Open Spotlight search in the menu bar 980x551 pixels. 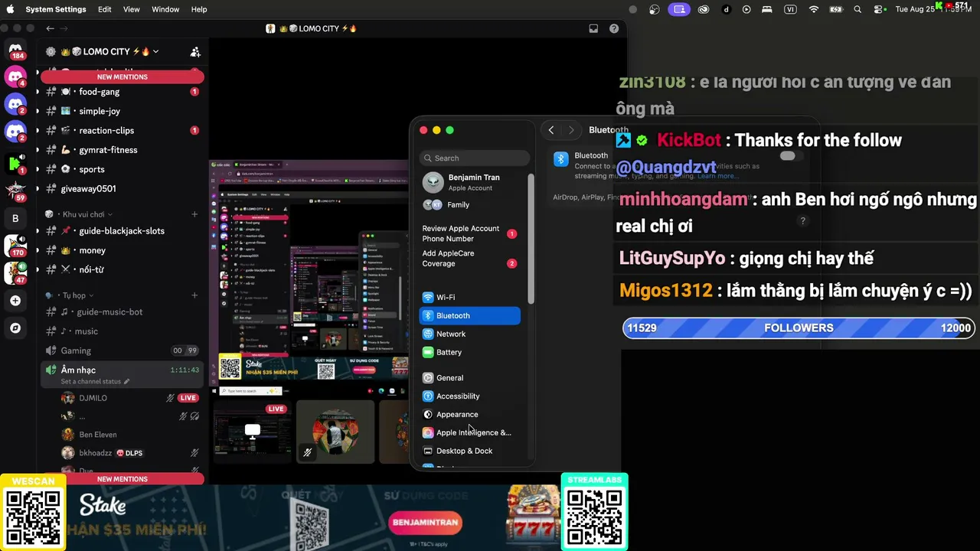tap(857, 9)
